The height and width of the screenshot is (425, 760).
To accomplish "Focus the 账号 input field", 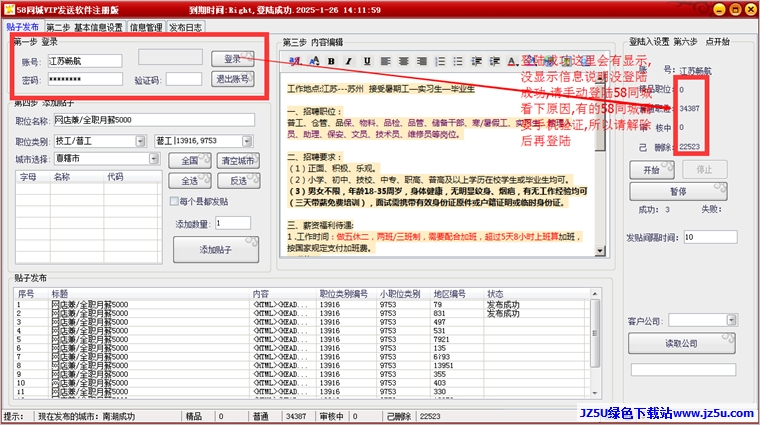I will click(x=85, y=61).
